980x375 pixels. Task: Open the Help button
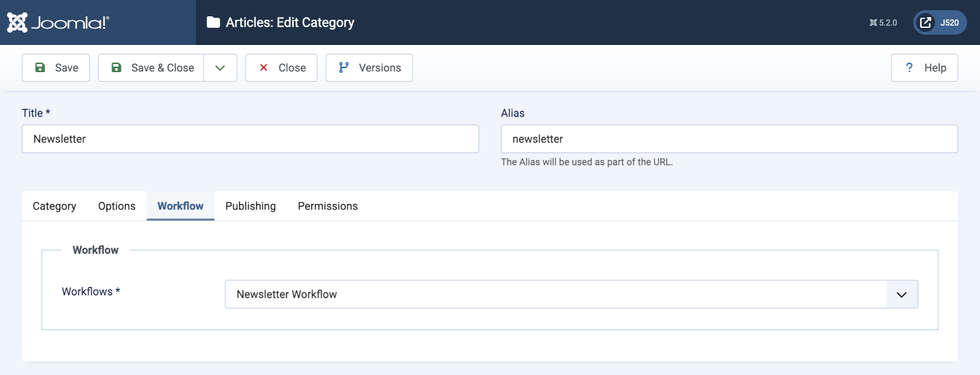click(924, 68)
